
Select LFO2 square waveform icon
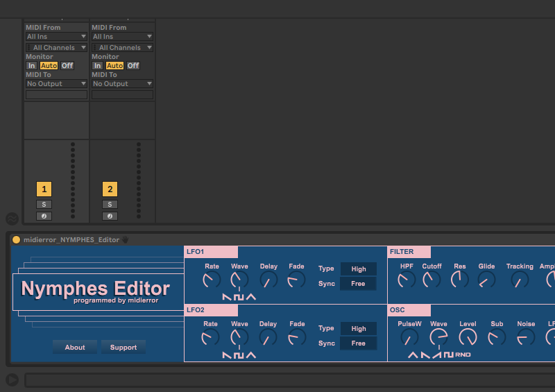tap(239, 355)
